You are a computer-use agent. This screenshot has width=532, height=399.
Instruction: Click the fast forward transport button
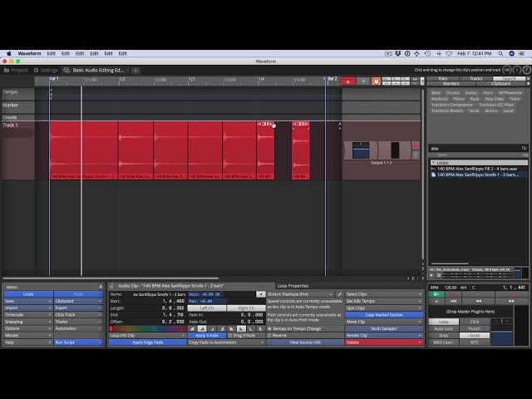tap(512, 301)
